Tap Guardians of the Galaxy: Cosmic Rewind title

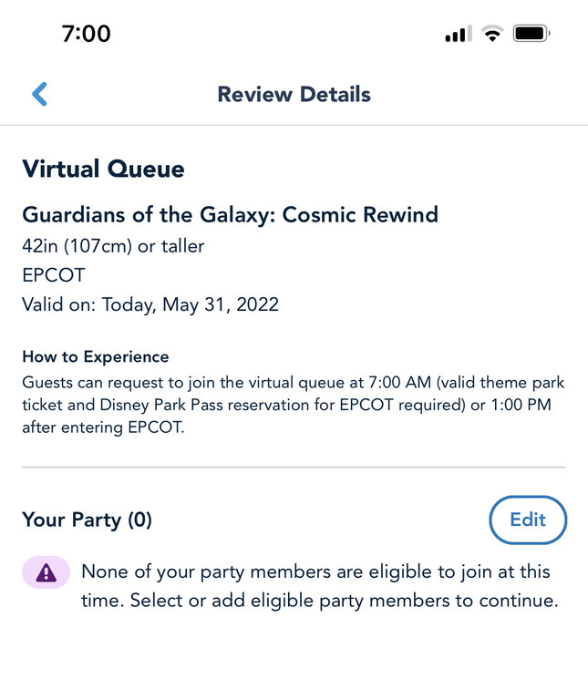point(230,215)
